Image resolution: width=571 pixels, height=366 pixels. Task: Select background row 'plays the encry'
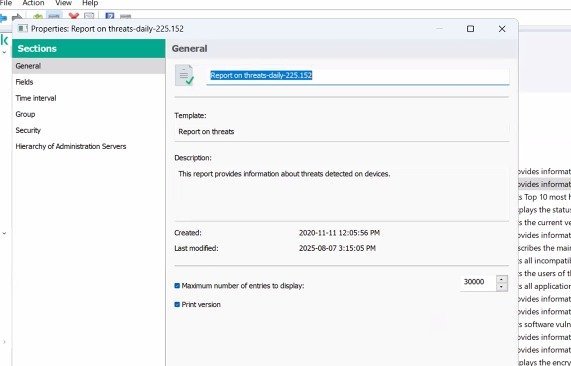pos(545,362)
